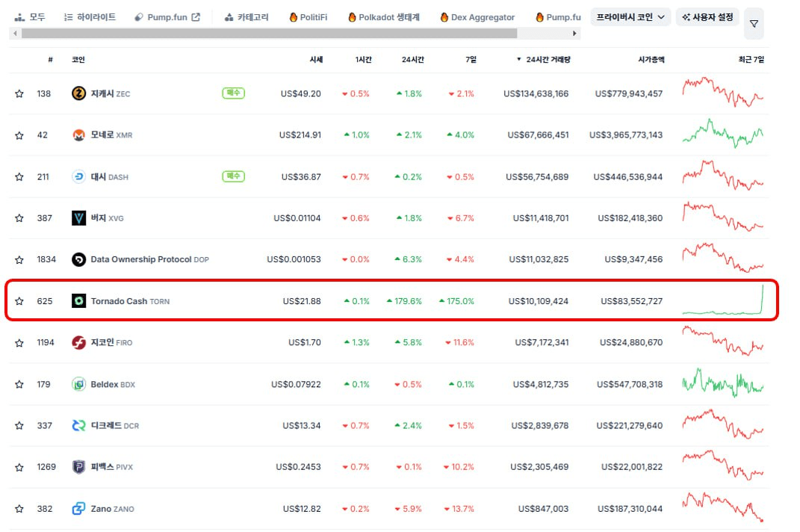
Task: Click the scrollbar right arrow
Action: pos(574,33)
